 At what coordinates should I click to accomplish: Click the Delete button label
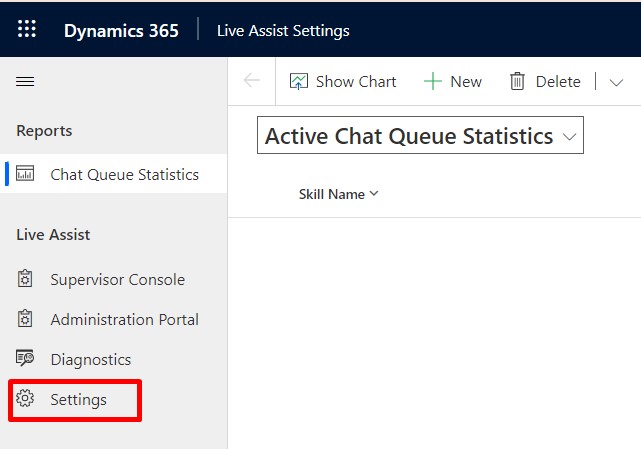click(x=558, y=81)
